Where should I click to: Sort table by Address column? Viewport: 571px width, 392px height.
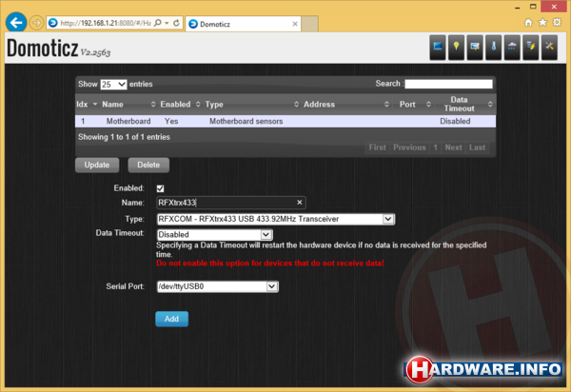(346, 105)
